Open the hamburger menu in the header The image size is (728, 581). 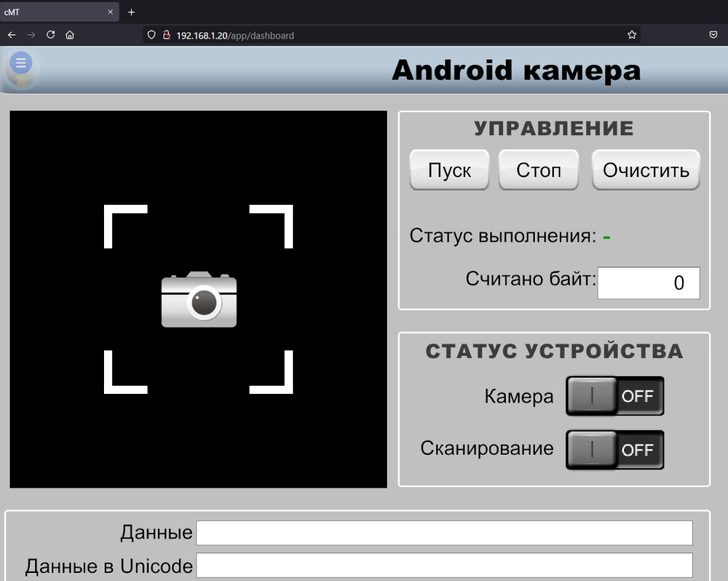click(x=21, y=64)
